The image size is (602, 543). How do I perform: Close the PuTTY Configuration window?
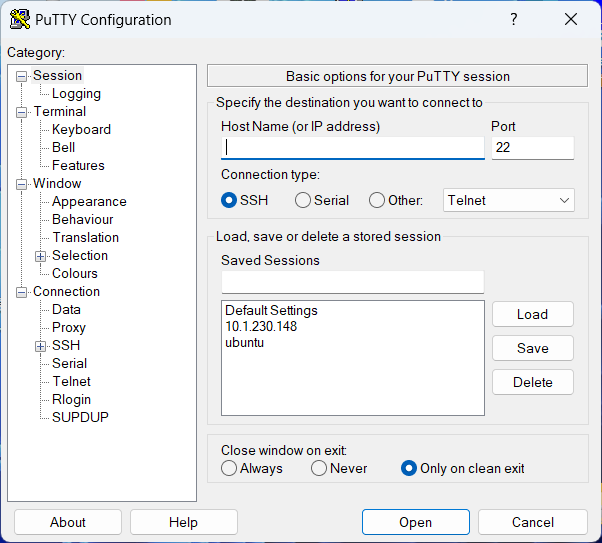point(571,19)
